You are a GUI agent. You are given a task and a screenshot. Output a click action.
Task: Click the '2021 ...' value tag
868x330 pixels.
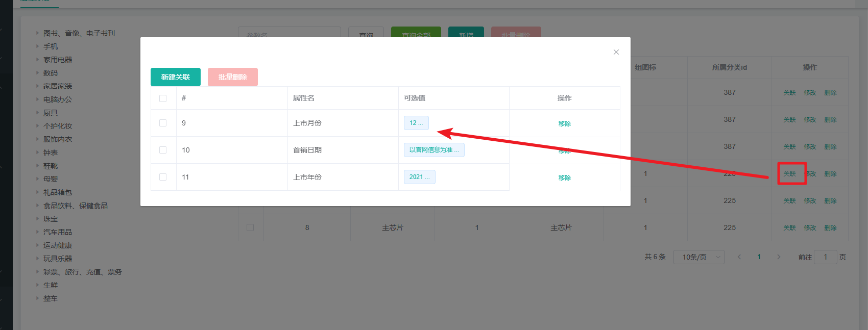(x=419, y=177)
